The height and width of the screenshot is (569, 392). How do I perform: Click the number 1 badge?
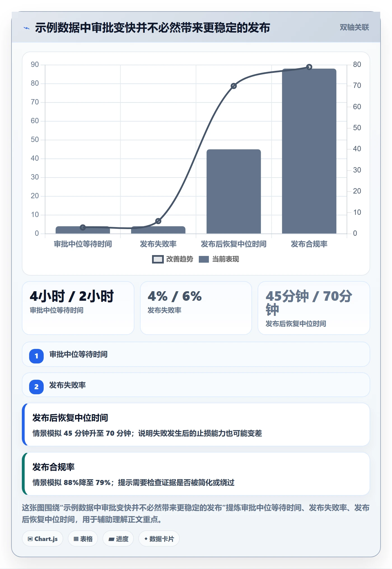click(x=36, y=356)
